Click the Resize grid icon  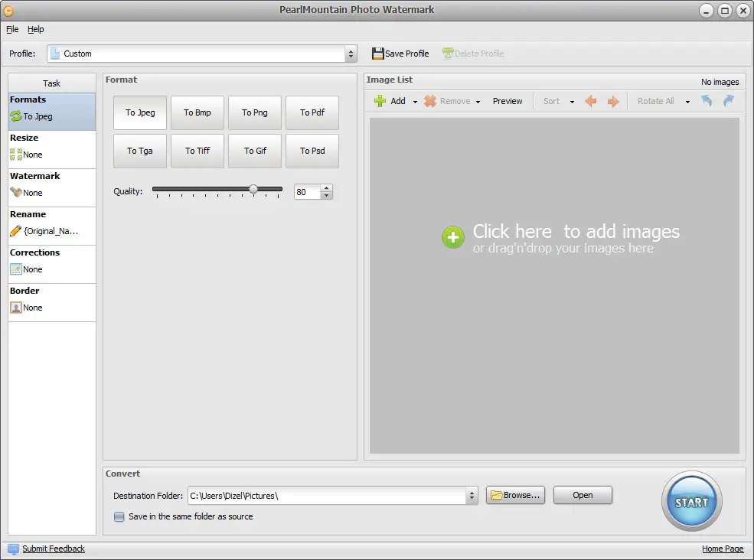(x=16, y=155)
